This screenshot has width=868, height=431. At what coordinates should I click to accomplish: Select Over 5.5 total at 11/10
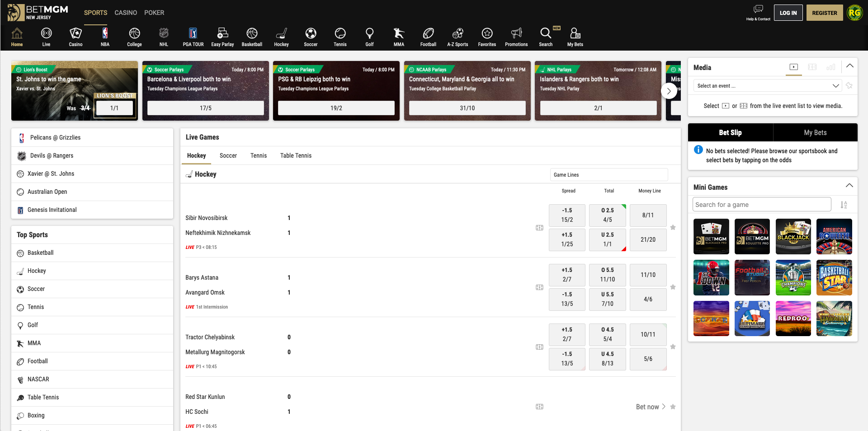(608, 275)
